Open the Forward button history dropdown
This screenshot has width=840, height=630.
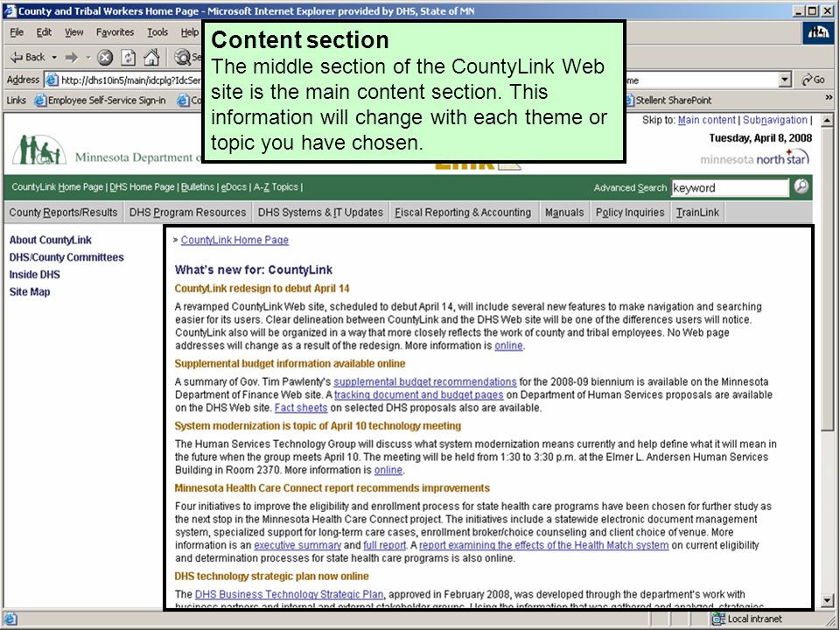pos(87,57)
